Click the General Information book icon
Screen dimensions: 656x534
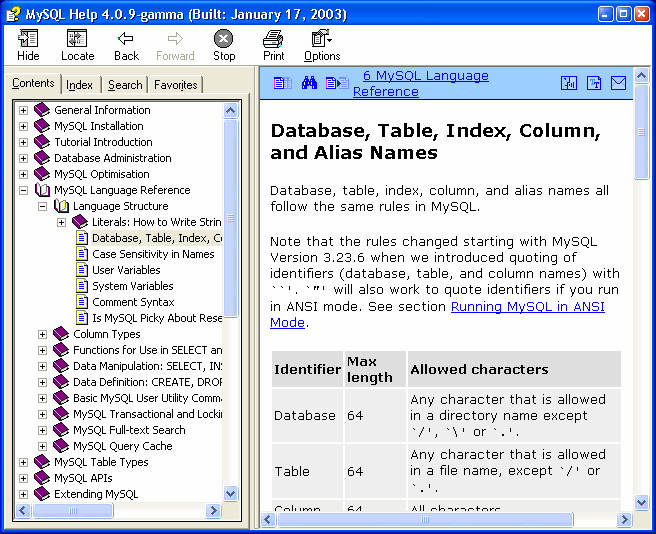42,110
